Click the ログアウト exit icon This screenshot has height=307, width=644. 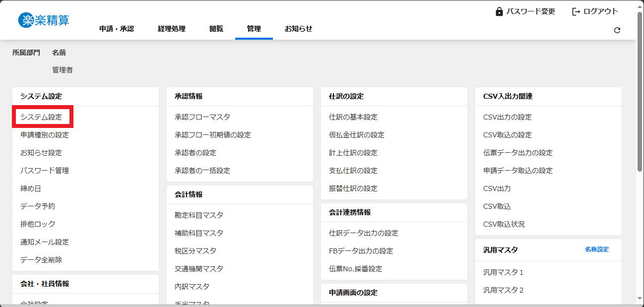point(576,11)
